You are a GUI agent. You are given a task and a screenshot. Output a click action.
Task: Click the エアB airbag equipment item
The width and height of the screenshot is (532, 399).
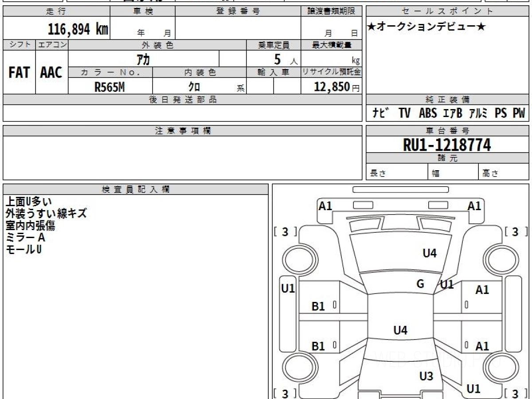(453, 113)
